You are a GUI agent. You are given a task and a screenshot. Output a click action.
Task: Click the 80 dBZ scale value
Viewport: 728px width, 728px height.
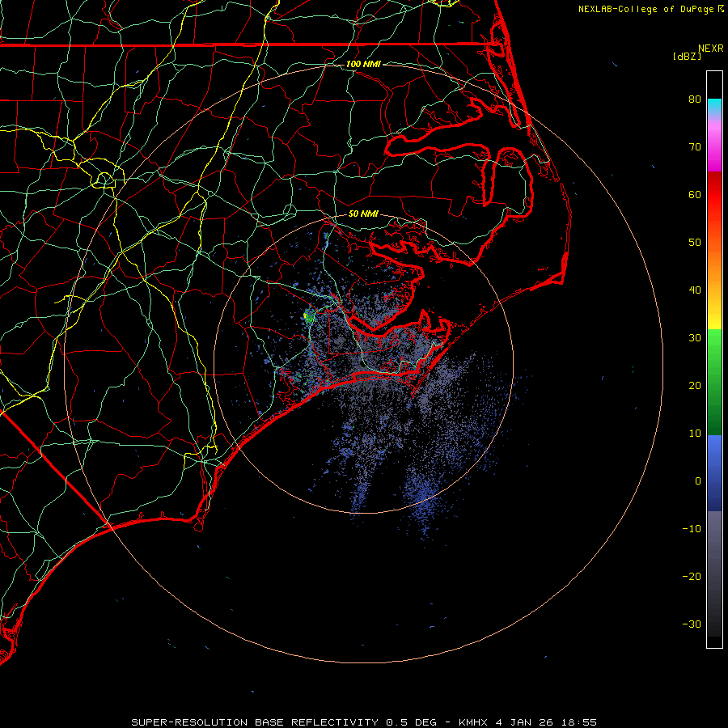point(695,99)
